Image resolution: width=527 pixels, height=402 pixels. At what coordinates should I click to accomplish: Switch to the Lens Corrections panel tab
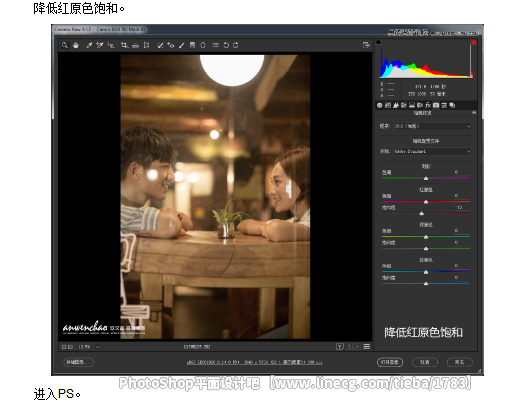click(x=420, y=105)
